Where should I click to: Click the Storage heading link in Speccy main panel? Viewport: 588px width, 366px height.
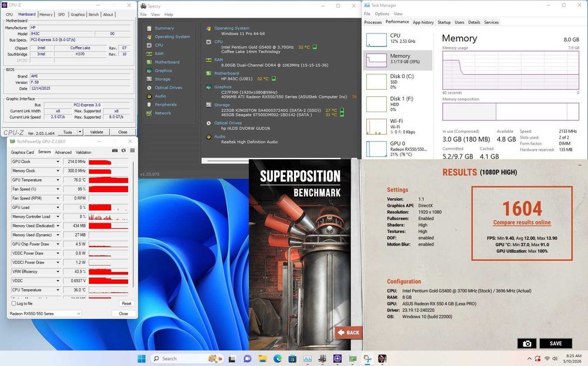pyautogui.click(x=222, y=105)
